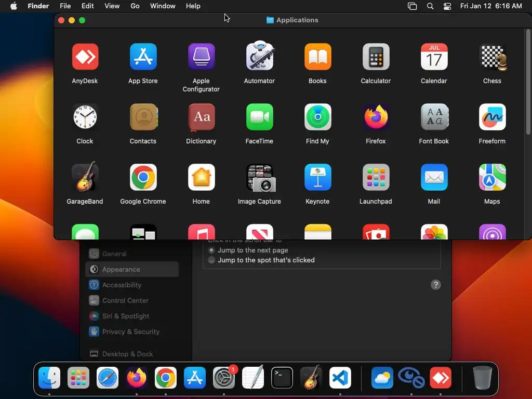Open the Finder menu
The width and height of the screenshot is (532, 399).
point(38,6)
